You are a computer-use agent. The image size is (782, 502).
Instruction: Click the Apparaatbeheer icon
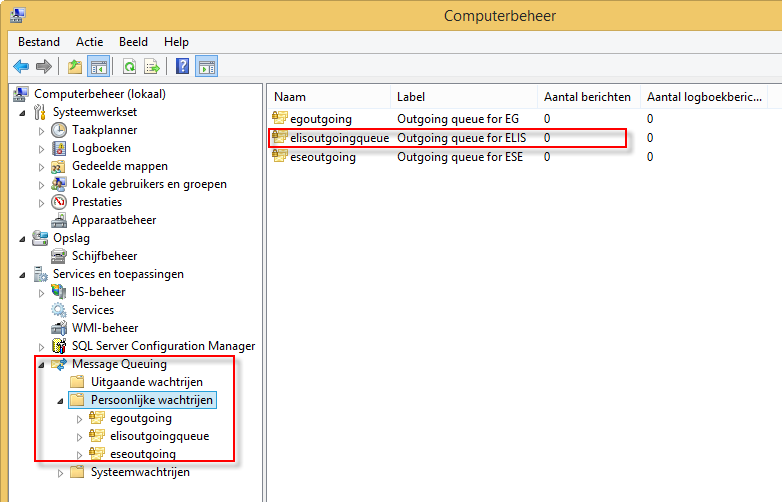point(59,220)
